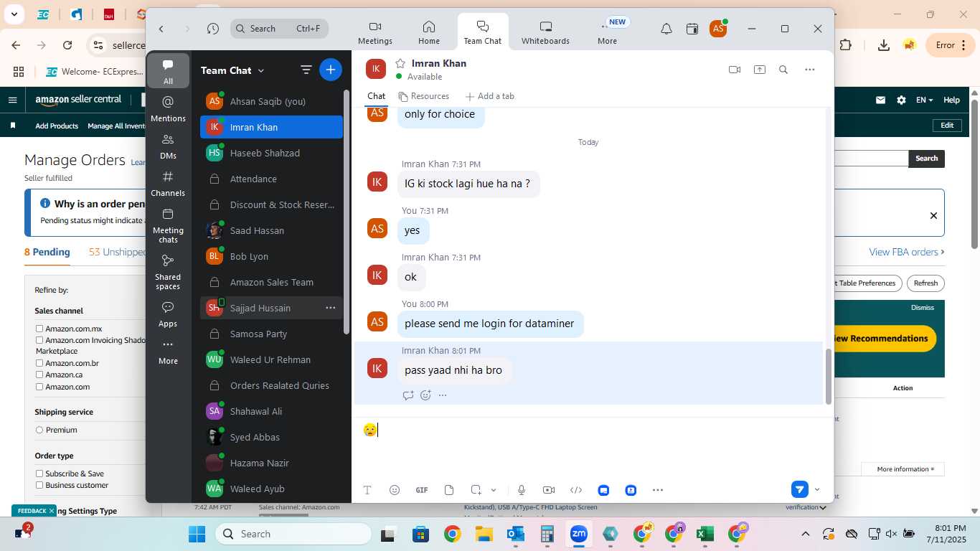Reply in thread to last message
Viewport: 980px width, 551px height.
pyautogui.click(x=408, y=395)
